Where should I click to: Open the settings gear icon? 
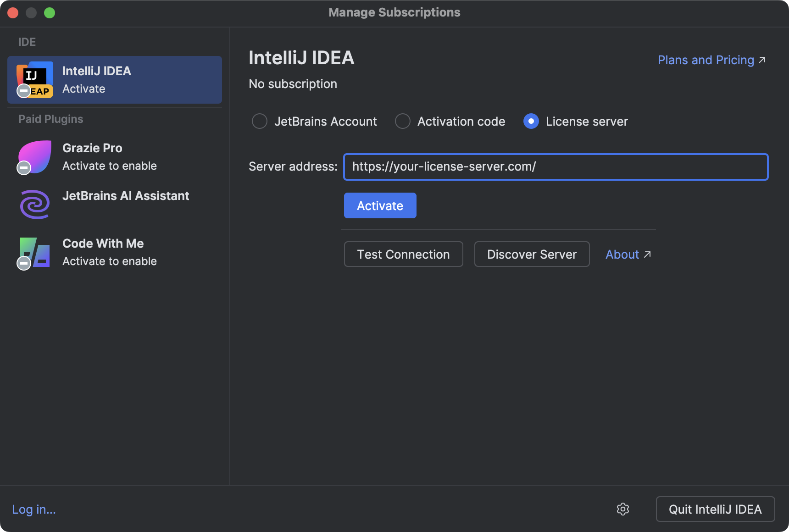coord(623,509)
